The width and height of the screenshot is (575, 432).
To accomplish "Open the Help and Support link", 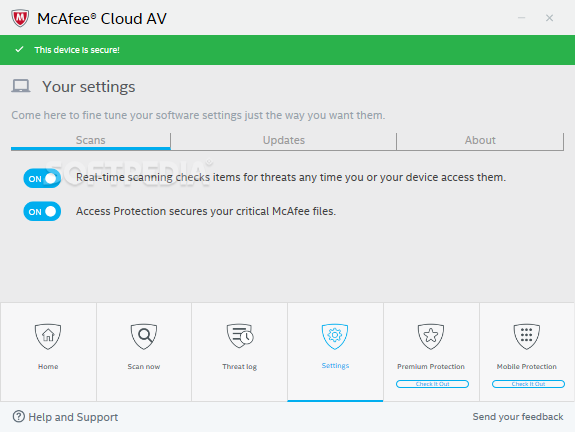I will click(73, 417).
